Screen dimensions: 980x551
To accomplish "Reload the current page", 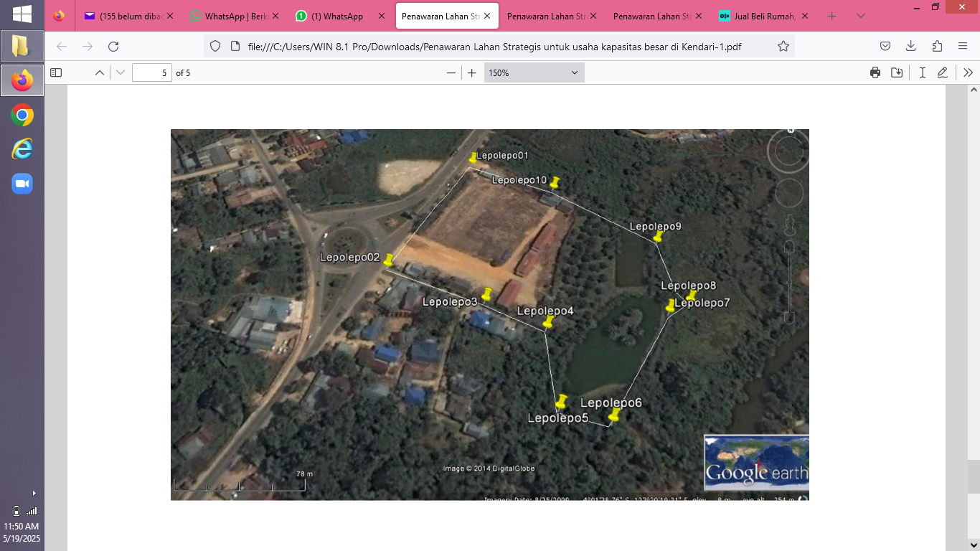I will pos(113,46).
